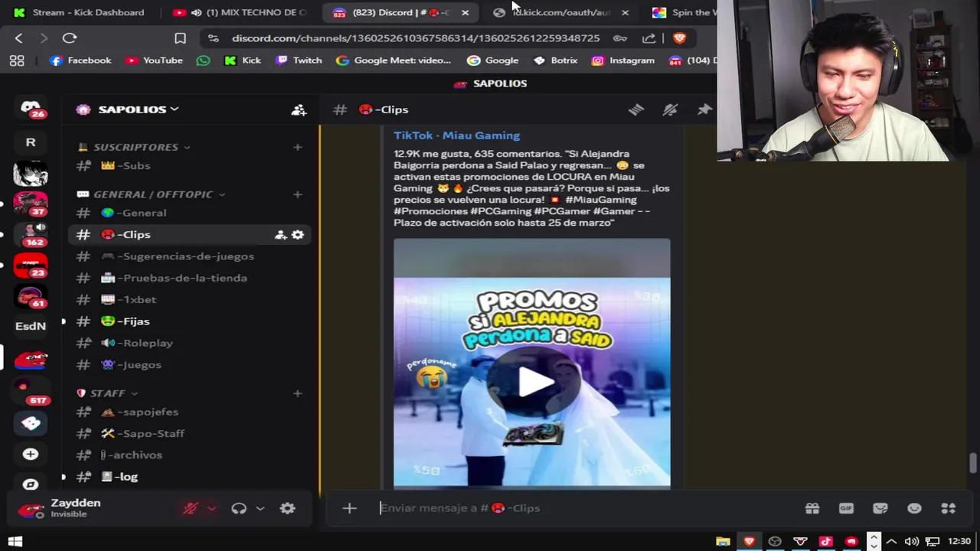This screenshot has height=551, width=980.
Task: Open the microphone input options arrow
Action: click(212, 508)
